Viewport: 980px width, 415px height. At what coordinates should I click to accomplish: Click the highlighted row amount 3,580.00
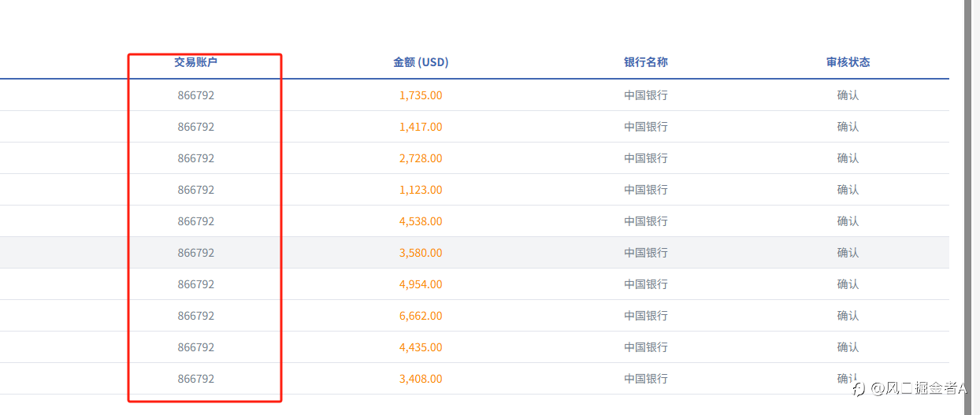click(421, 253)
